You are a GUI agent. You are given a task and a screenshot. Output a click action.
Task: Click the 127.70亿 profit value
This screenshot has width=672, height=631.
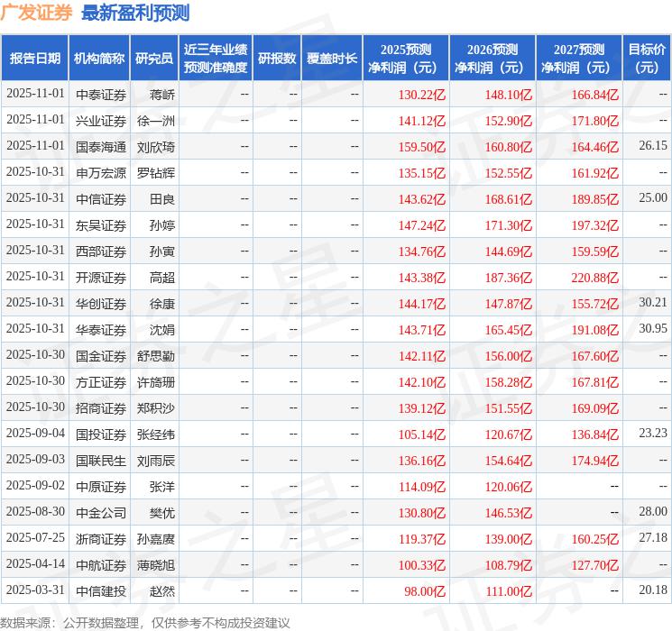(594, 565)
